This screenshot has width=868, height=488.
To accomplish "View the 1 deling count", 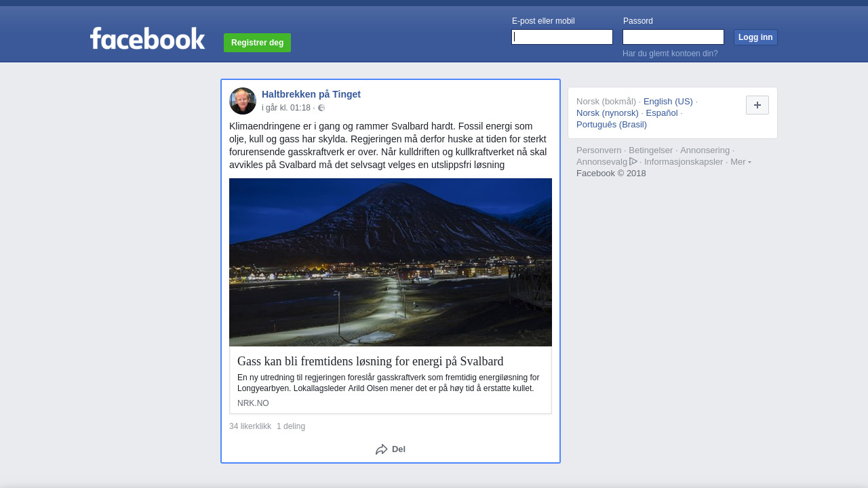I will (x=291, y=426).
